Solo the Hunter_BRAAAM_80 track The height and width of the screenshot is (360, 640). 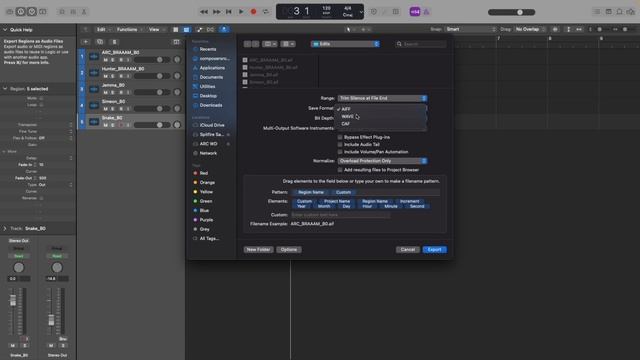(x=113, y=76)
